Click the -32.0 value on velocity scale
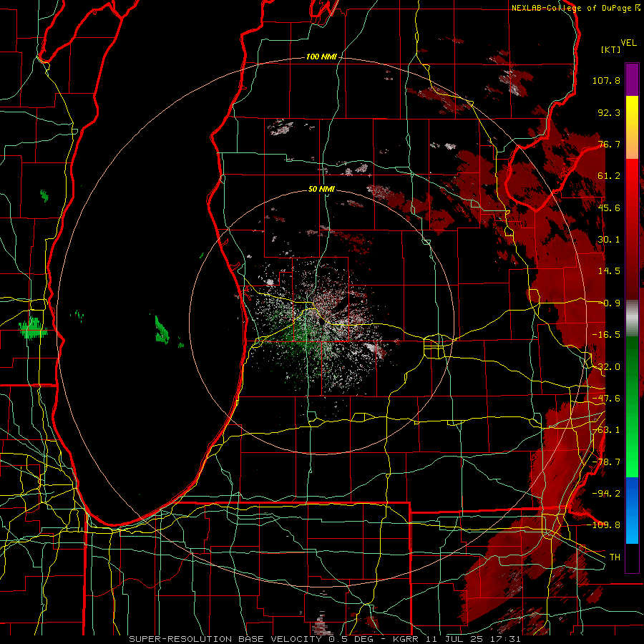The width and height of the screenshot is (644, 644). (606, 367)
